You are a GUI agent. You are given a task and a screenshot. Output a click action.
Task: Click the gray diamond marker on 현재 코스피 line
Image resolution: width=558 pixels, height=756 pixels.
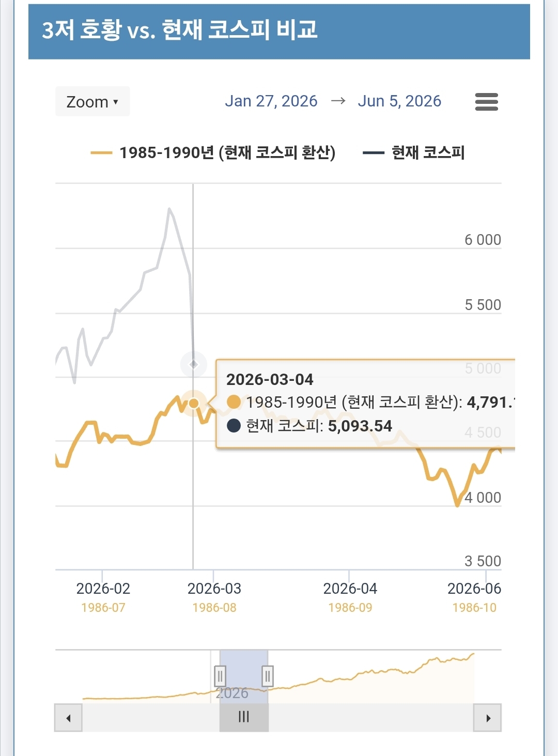click(x=194, y=364)
